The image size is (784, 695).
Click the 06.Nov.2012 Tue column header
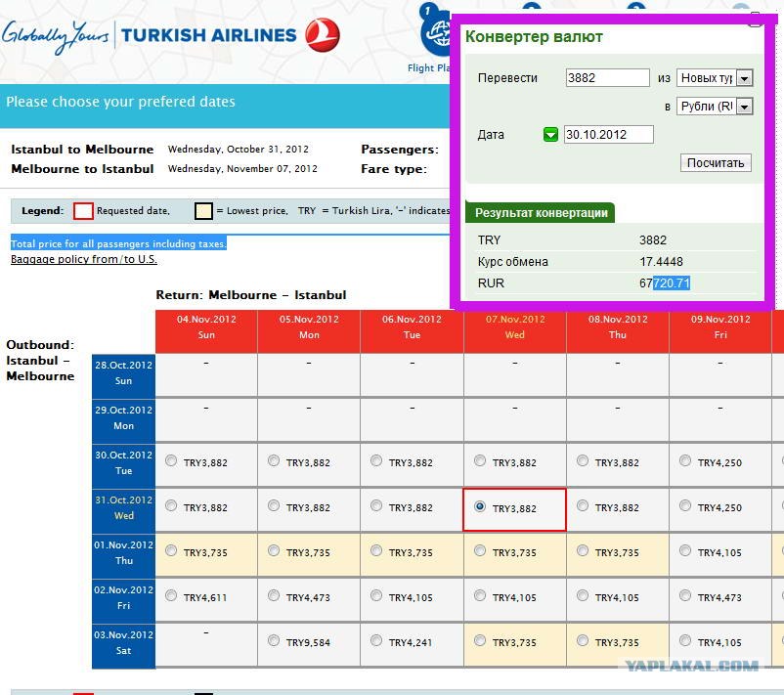pos(412,331)
